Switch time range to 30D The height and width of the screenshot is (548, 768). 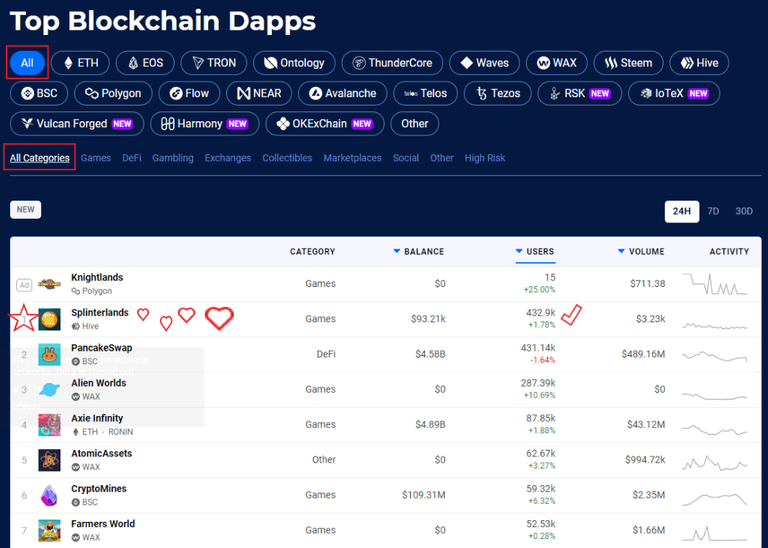point(743,211)
